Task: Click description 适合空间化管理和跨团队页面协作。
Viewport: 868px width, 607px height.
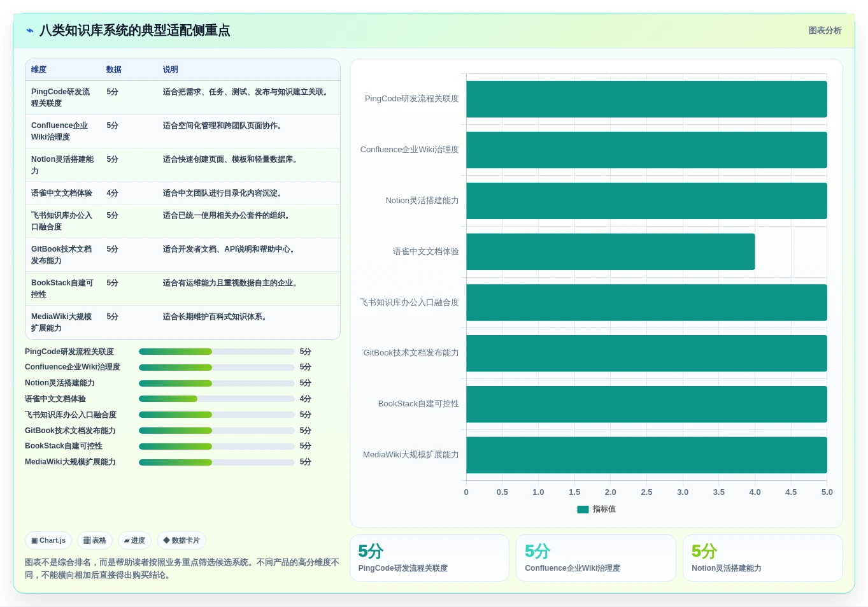Action: tap(224, 125)
